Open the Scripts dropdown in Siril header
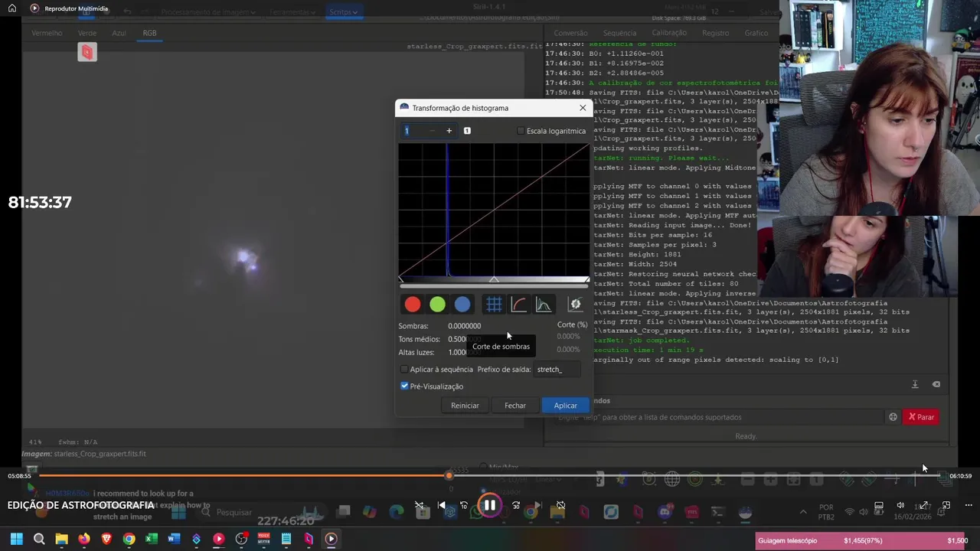Image resolution: width=980 pixels, height=551 pixels. click(344, 12)
